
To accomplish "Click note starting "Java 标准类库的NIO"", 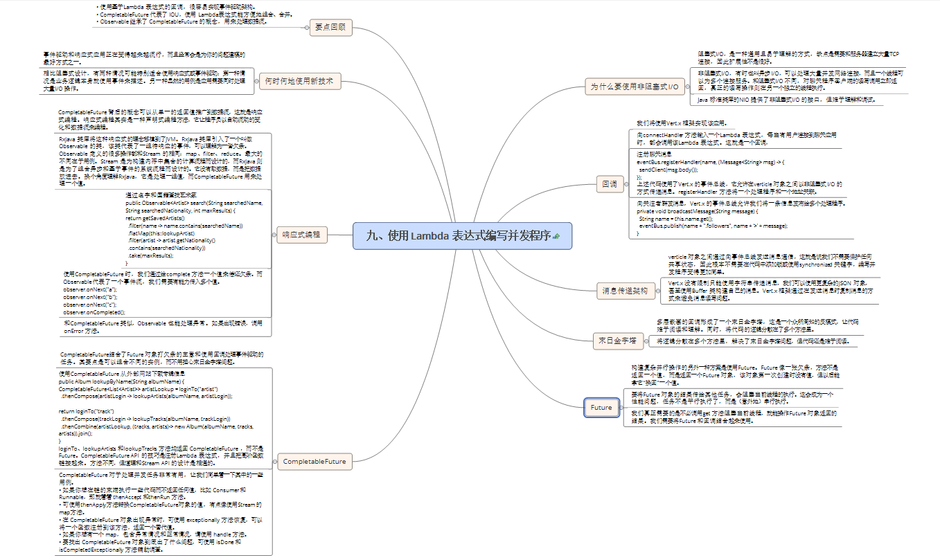I will (x=786, y=100).
